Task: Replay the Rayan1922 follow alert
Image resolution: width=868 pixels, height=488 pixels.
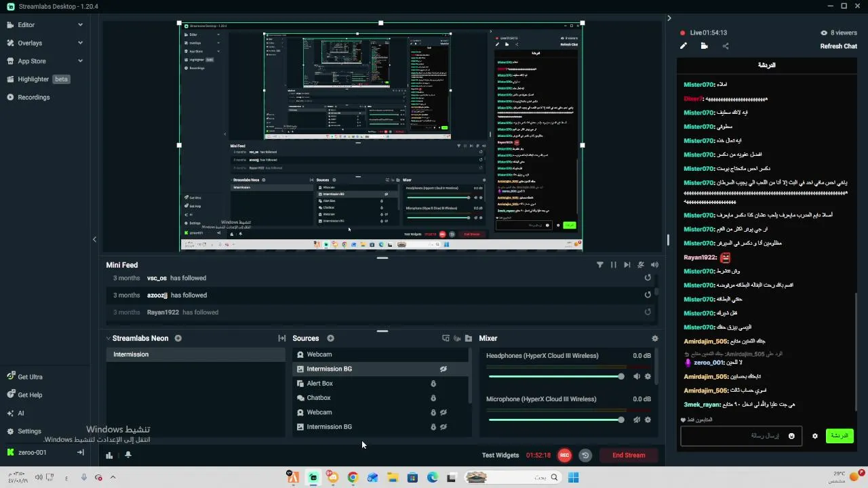Action: 648,312
